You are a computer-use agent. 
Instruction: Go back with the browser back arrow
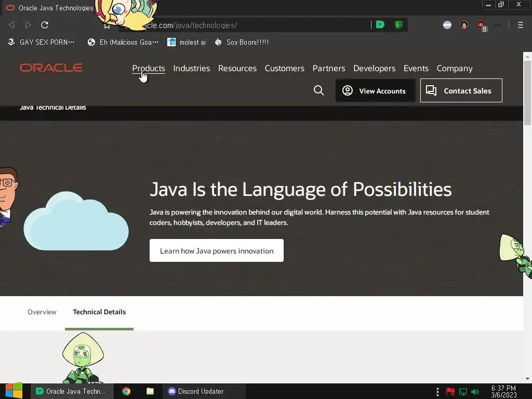click(x=11, y=25)
